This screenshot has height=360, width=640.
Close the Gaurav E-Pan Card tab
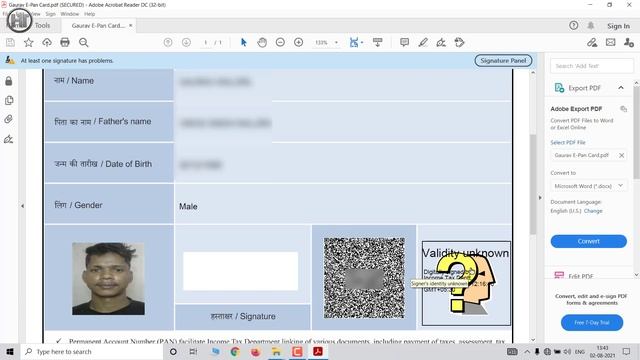coord(131,25)
